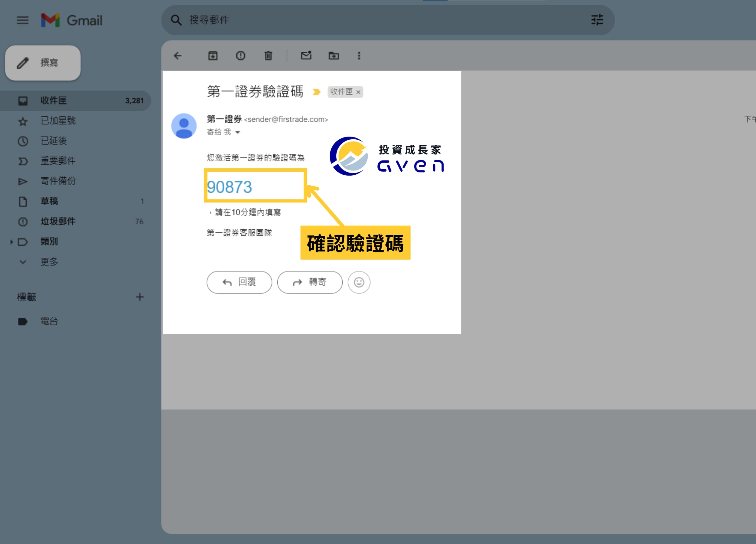Open the more options three-dot menu

click(x=359, y=56)
